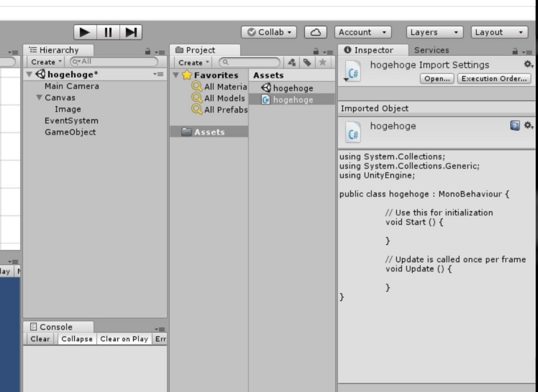Open the Project Create dropdown
This screenshot has width=538, height=392.
193,63
